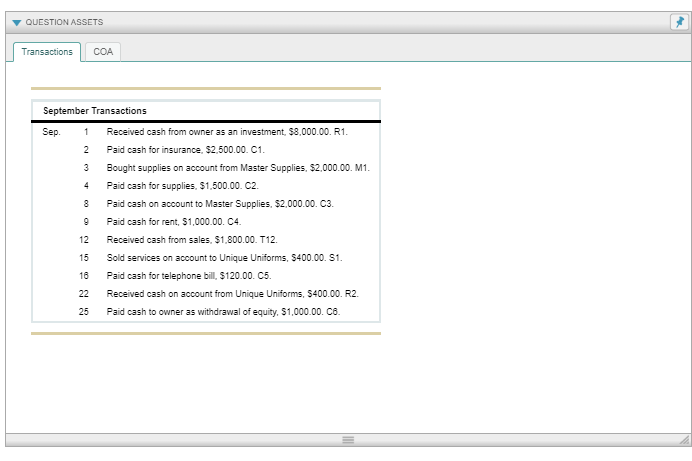Select 'Paid cash for insurance, $2,500.00' row

pos(206,150)
